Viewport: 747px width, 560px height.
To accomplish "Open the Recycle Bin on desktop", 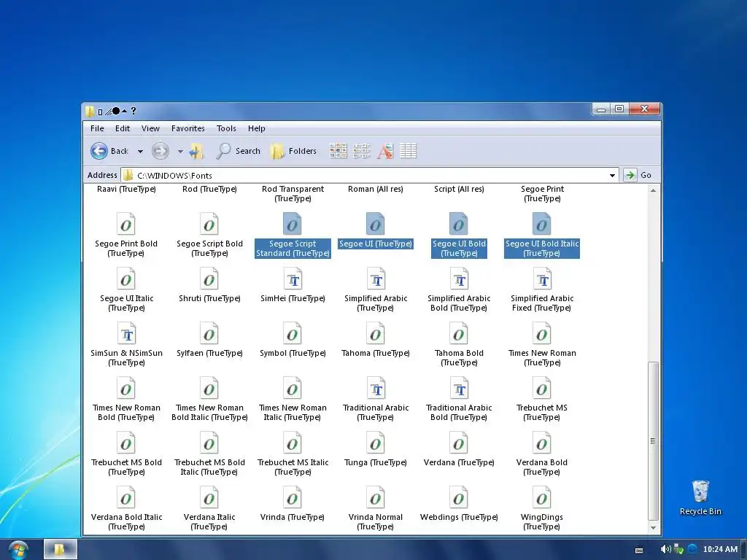I will click(x=700, y=497).
